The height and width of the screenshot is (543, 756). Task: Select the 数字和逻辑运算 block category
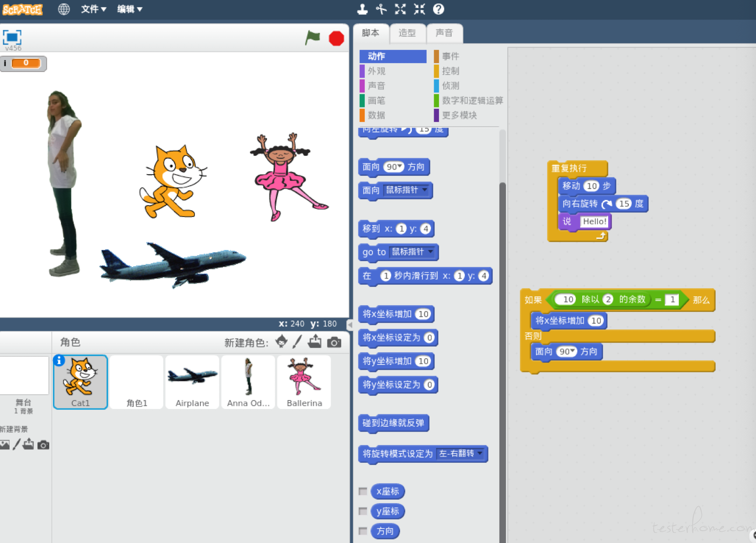tap(467, 100)
